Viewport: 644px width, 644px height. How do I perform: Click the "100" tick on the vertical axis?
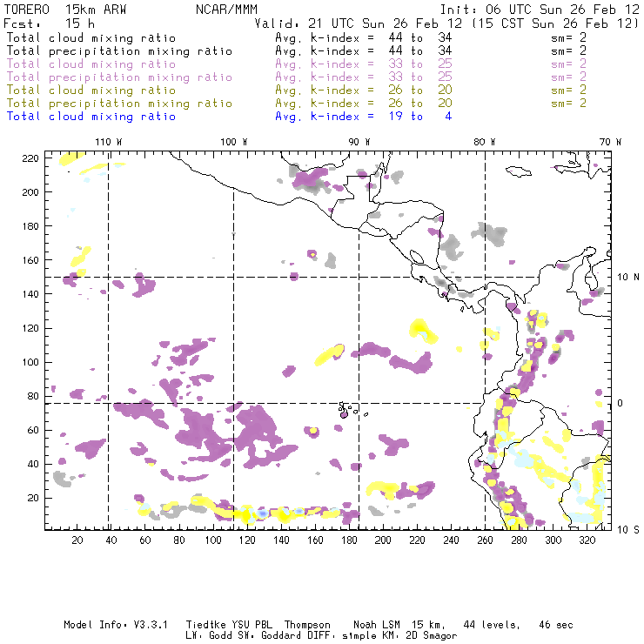click(30, 362)
